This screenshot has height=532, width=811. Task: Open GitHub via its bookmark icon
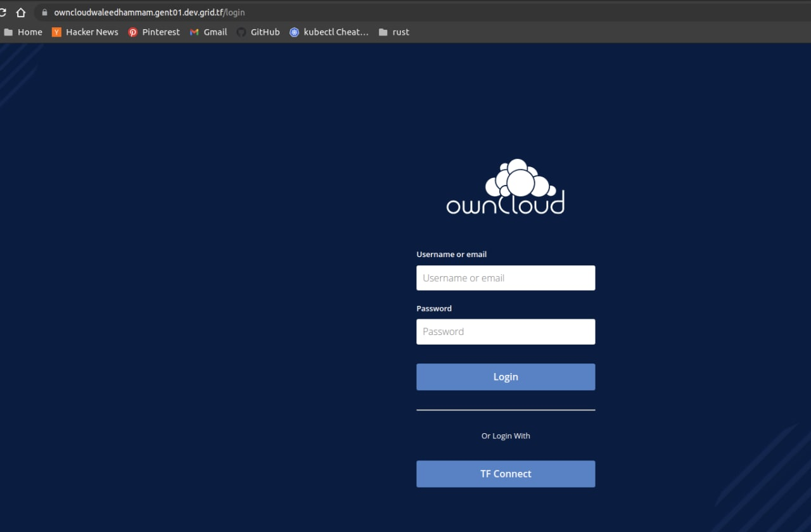pyautogui.click(x=241, y=32)
